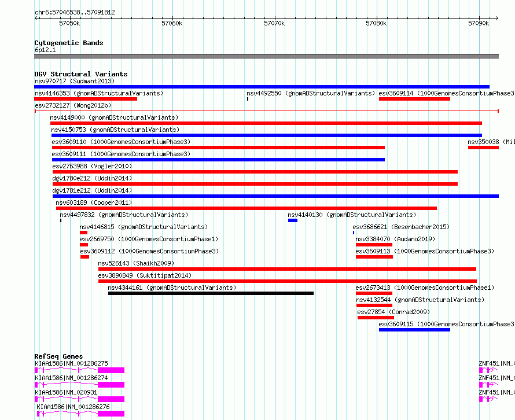Click the black nsv4344161 variant bar
Screen dimensions: 515x420
[211, 293]
